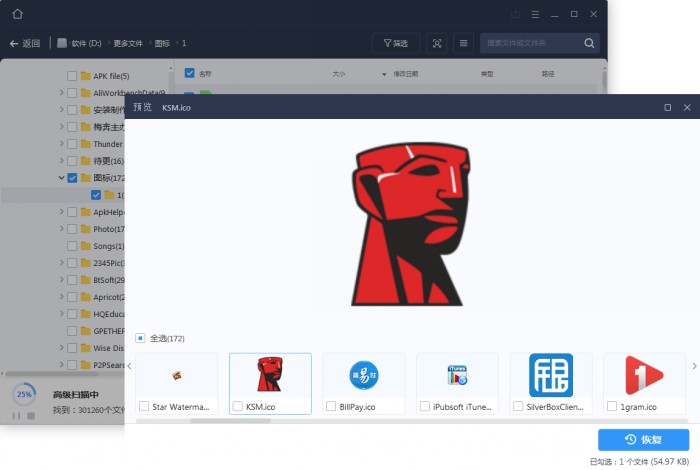Screen dimensions: 700x470
Task: Click the home icon in title bar
Action: coord(17,14)
